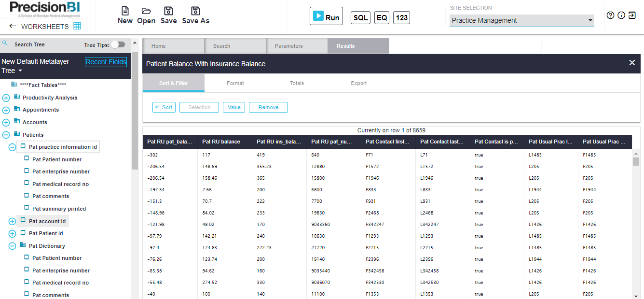Open the info circle icon
The width and height of the screenshot is (644, 299).
621,15
